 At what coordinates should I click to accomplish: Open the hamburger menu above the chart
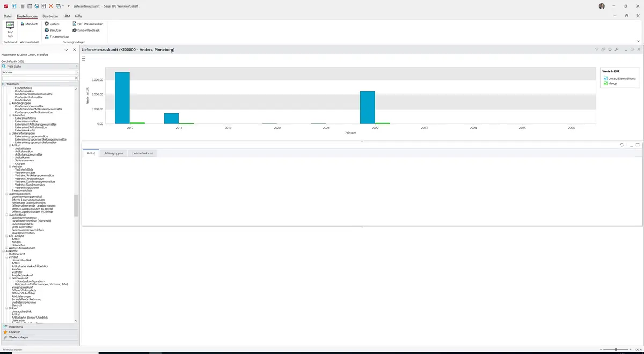84,58
